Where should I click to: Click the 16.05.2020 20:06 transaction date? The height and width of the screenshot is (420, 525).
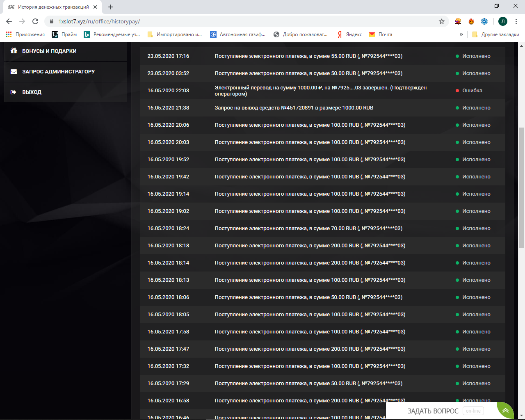click(x=168, y=125)
